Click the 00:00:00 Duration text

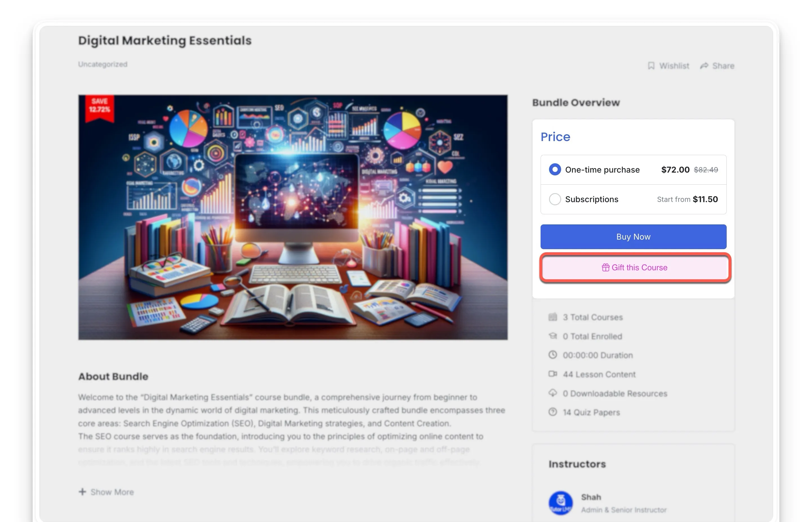click(x=598, y=355)
